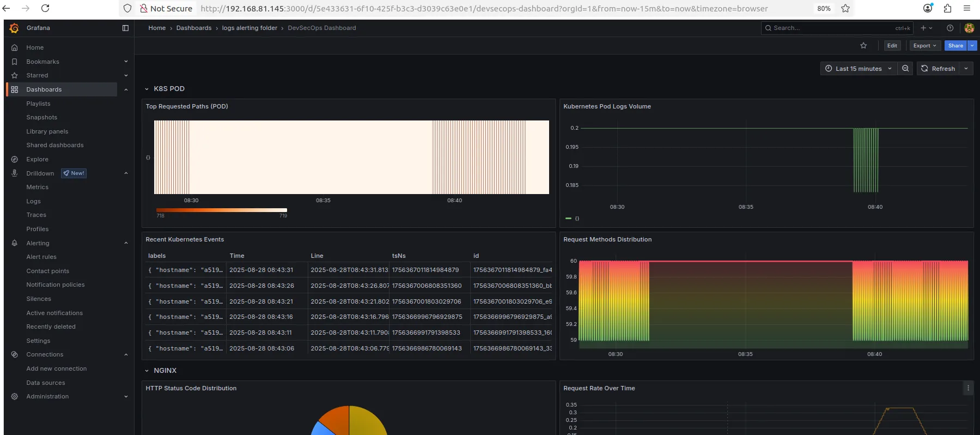Viewport: 980px width, 435px height.
Task: Click the Bookmarks icon in sidebar
Action: [15, 62]
